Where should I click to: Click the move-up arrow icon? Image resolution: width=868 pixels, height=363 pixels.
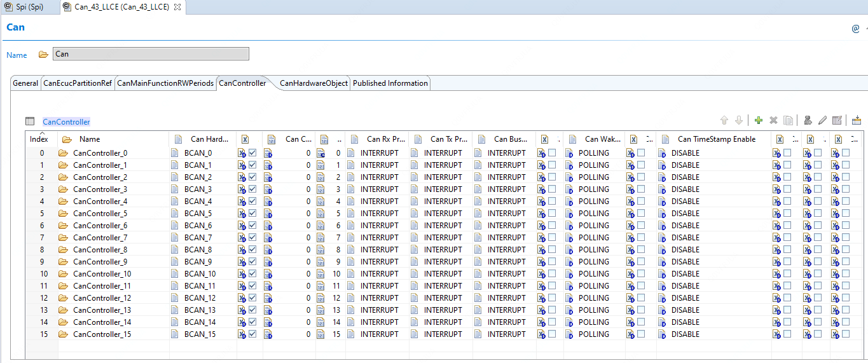tap(724, 120)
